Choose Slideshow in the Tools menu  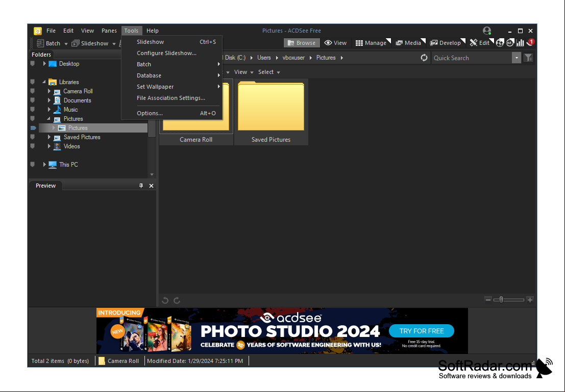pyautogui.click(x=172, y=42)
